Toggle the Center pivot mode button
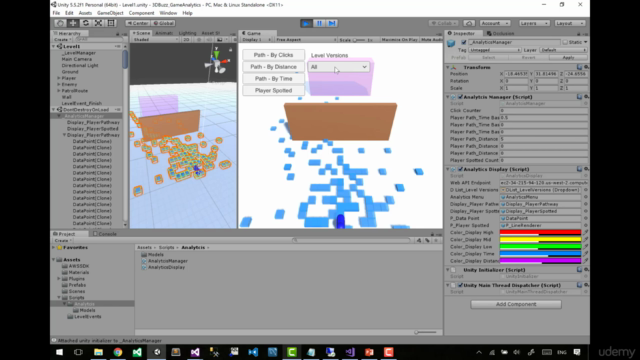640x360 pixels. click(x=138, y=23)
